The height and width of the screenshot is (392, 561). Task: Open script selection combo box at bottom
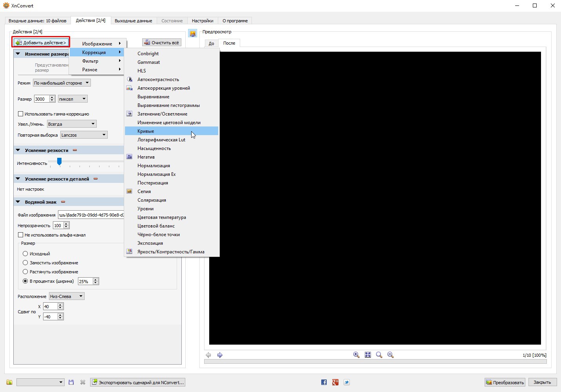[40, 382]
